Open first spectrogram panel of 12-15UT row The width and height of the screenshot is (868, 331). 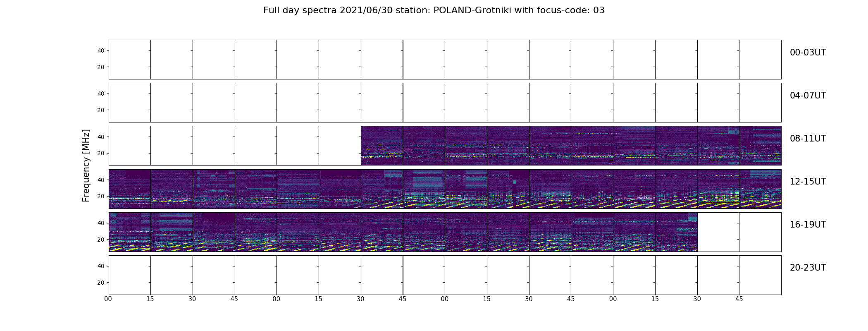tap(130, 189)
